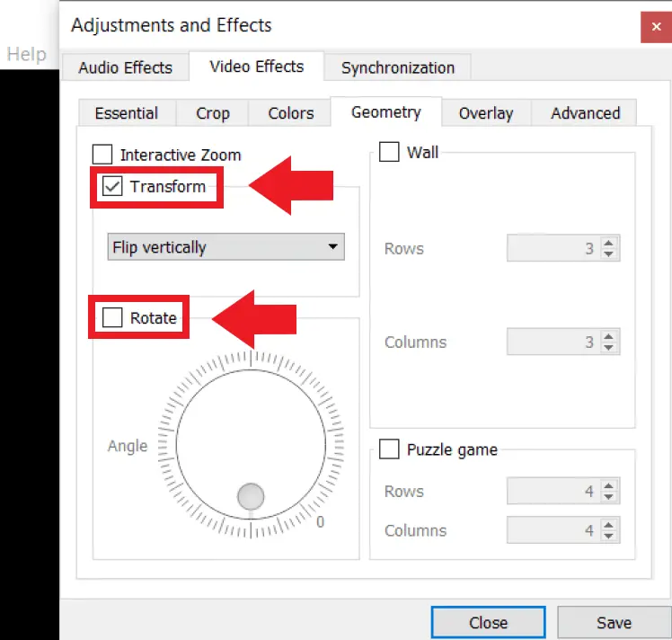
Task: Decrease Puzzle game Rows with the down arrow
Action: (608, 497)
